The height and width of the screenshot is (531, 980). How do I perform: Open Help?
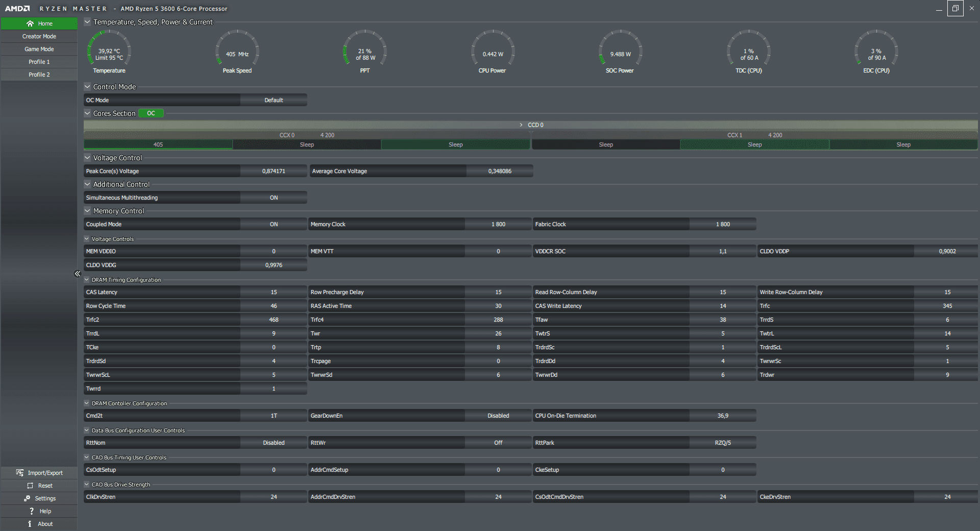(39, 511)
